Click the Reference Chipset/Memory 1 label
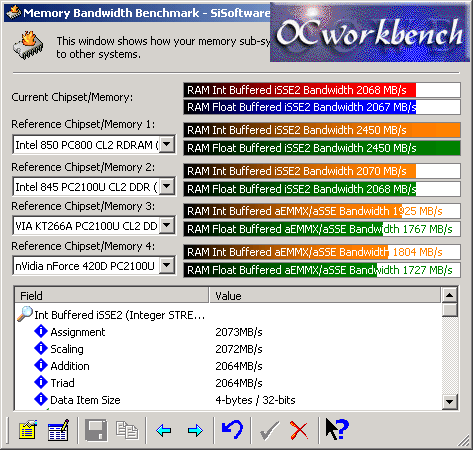 click(x=83, y=124)
